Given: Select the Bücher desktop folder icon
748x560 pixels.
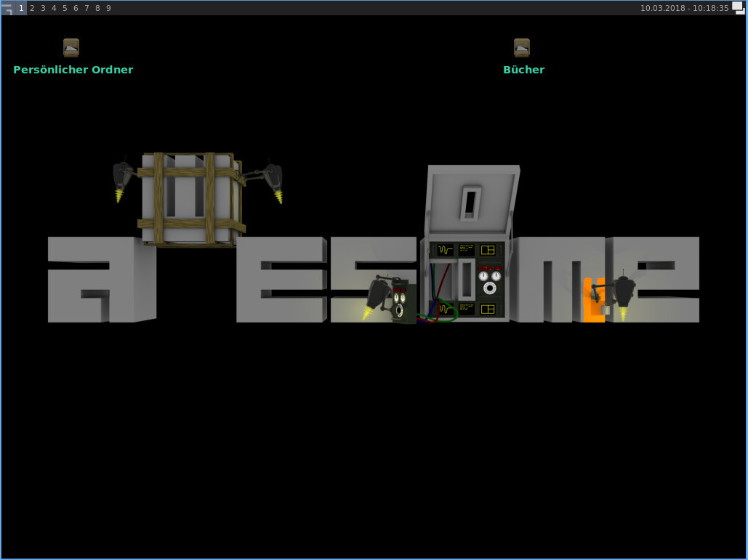Looking at the screenshot, I should click(522, 48).
